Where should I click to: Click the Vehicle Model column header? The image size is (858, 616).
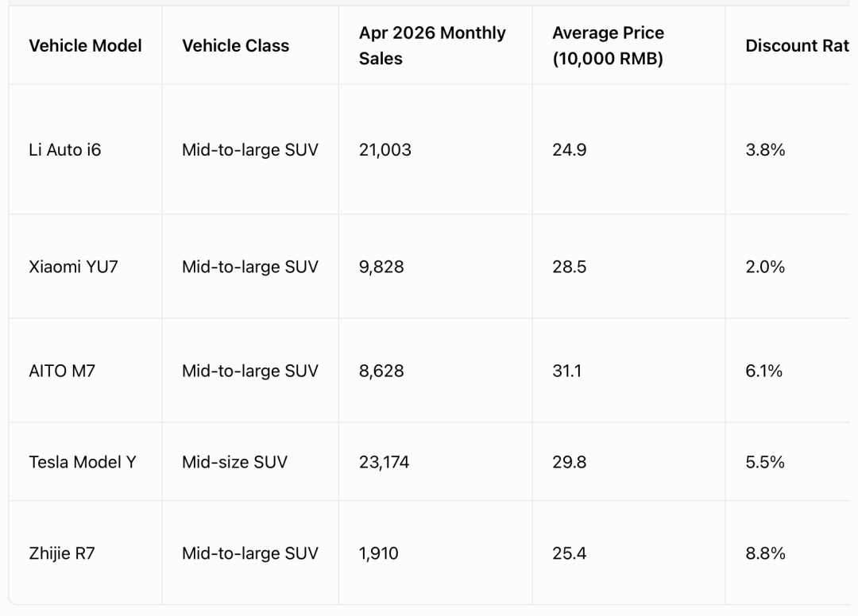(x=85, y=45)
